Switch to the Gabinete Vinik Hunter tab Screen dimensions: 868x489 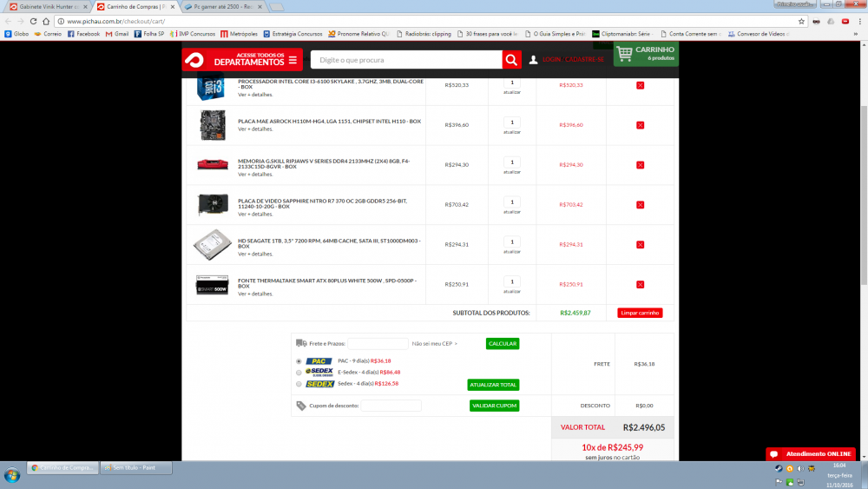pyautogui.click(x=48, y=6)
